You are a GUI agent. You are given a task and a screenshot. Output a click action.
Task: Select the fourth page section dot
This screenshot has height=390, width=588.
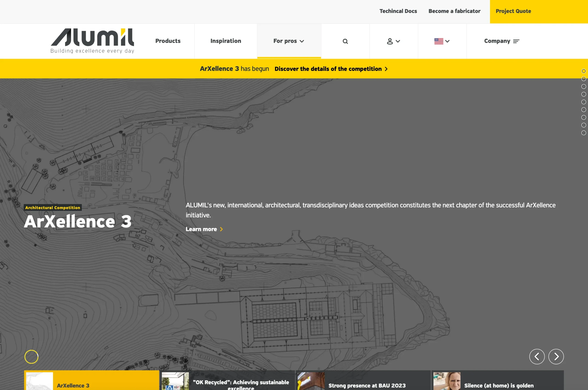[x=584, y=94]
